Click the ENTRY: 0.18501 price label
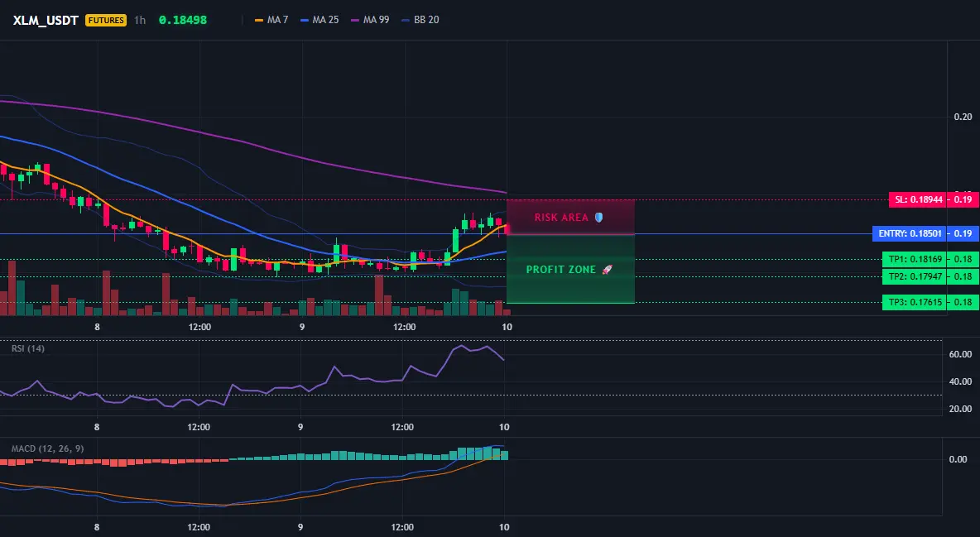980x537 pixels. point(910,234)
